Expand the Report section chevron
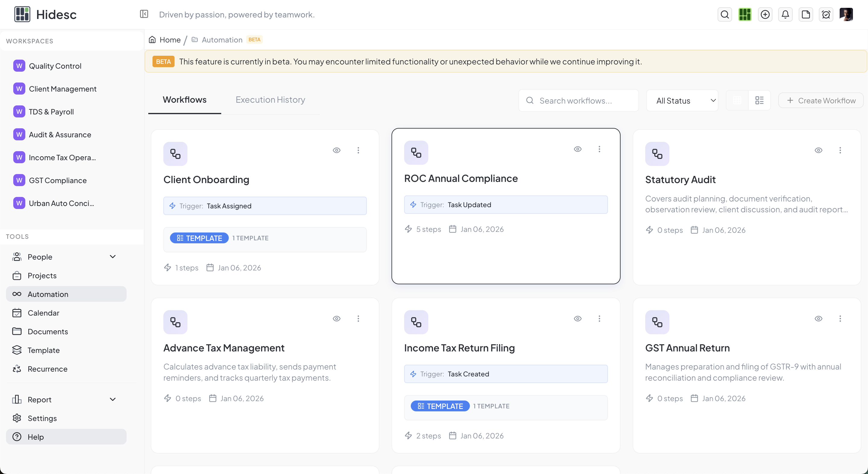Viewport: 868px width, 474px height. tap(112, 399)
